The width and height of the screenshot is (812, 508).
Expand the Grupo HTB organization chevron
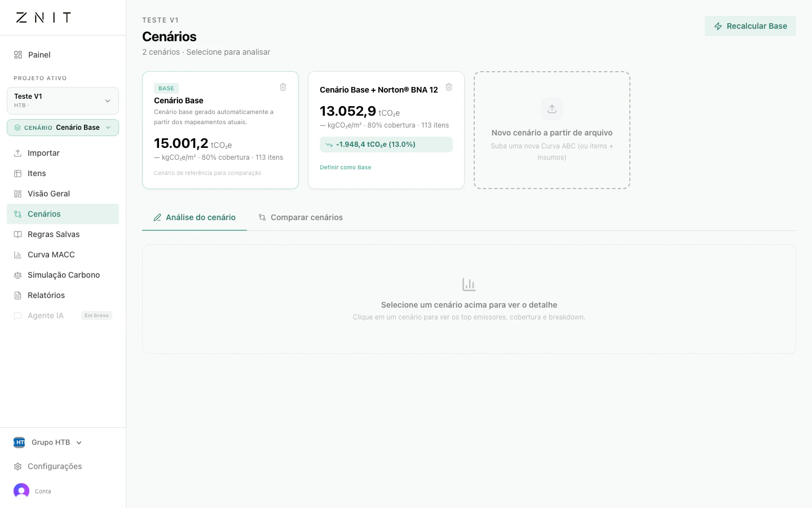coord(79,443)
